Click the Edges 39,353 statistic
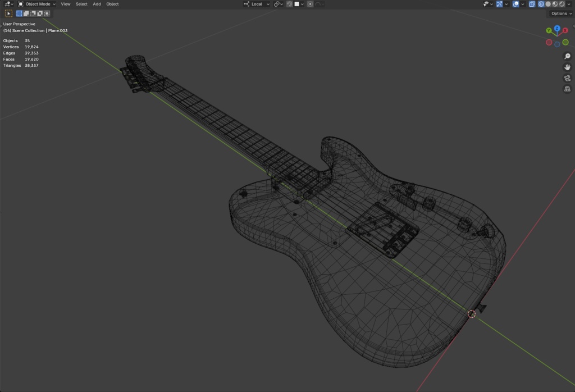The width and height of the screenshot is (575, 392). click(x=21, y=53)
